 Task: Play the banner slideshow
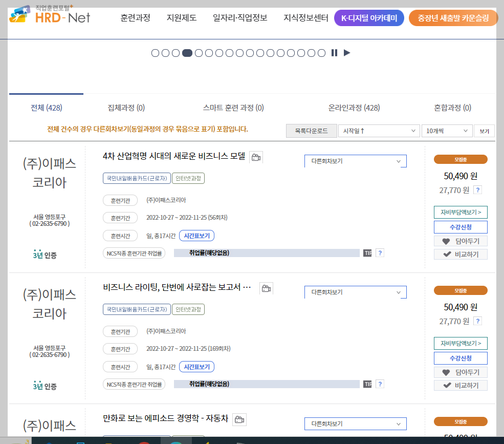347,53
